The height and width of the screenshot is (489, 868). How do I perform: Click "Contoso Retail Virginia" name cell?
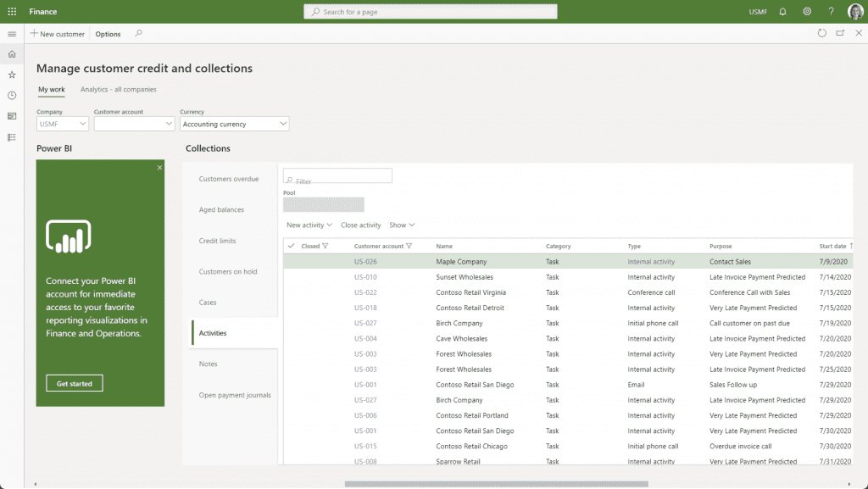(471, 292)
